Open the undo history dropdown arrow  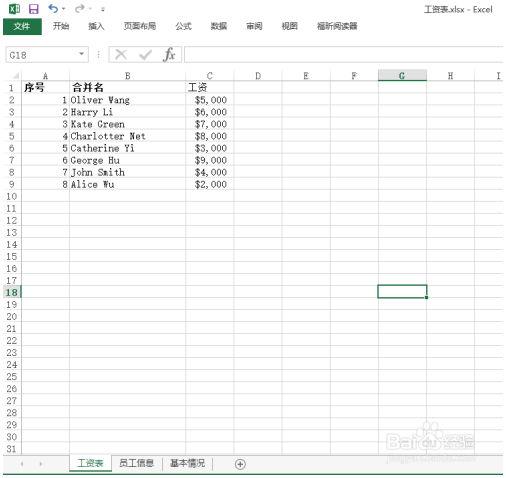(x=63, y=9)
